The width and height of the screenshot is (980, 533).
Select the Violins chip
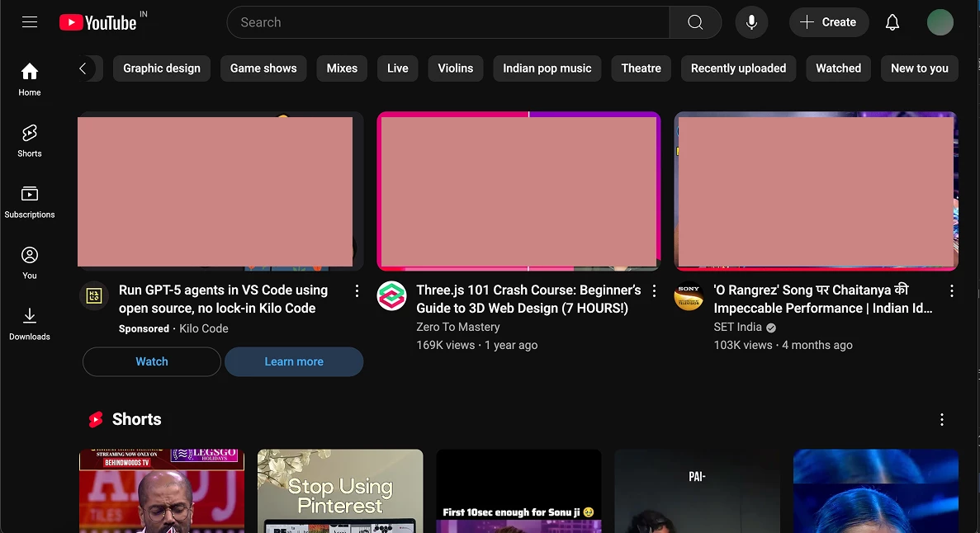[x=455, y=68]
